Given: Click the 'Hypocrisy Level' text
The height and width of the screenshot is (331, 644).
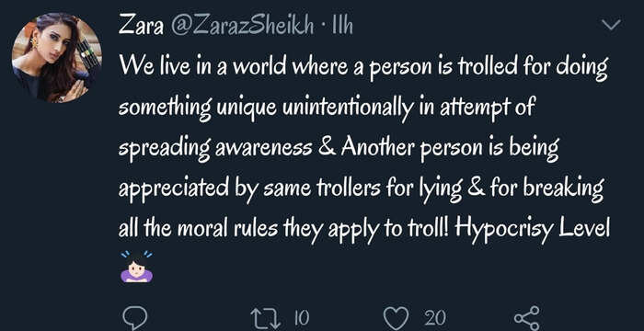Looking at the screenshot, I should pos(532,230).
